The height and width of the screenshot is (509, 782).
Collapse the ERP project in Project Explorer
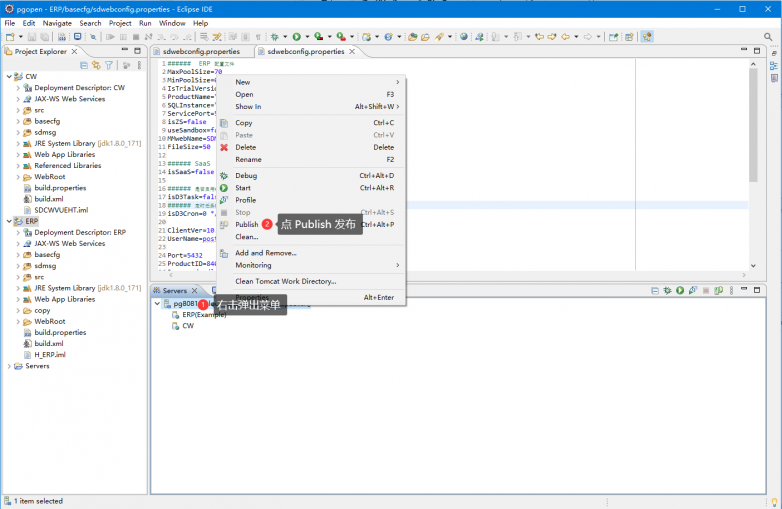click(10, 221)
